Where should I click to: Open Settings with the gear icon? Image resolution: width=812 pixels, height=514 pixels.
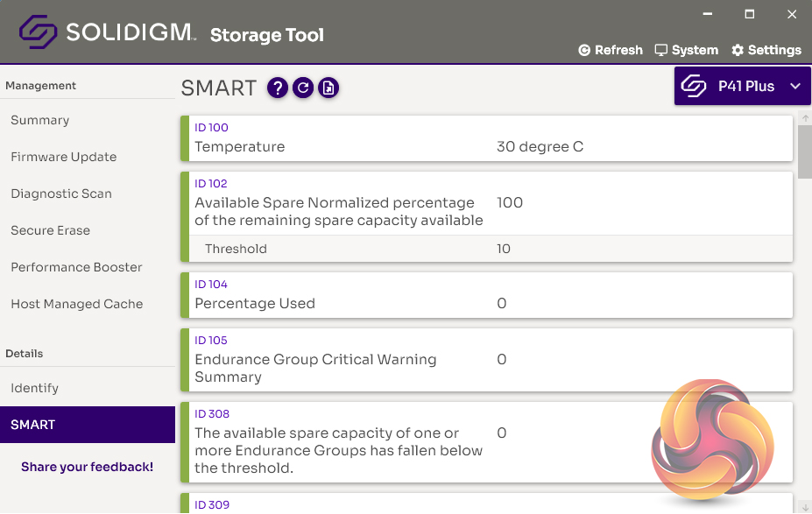(x=766, y=50)
